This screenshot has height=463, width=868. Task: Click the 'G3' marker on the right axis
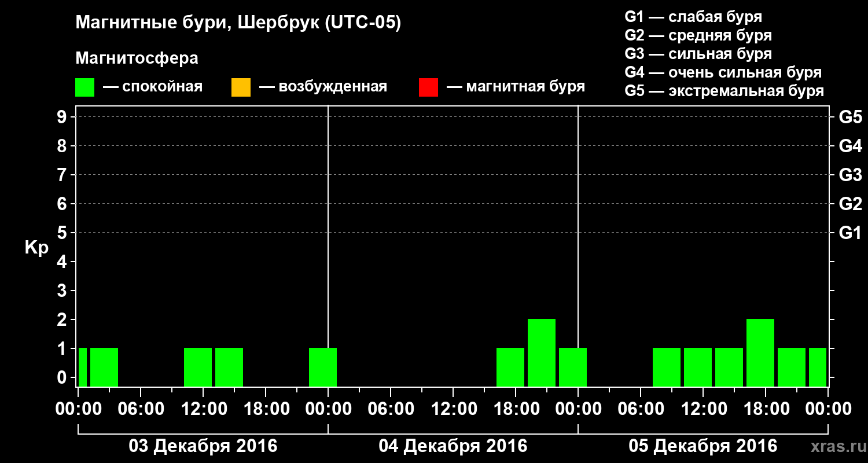850,175
